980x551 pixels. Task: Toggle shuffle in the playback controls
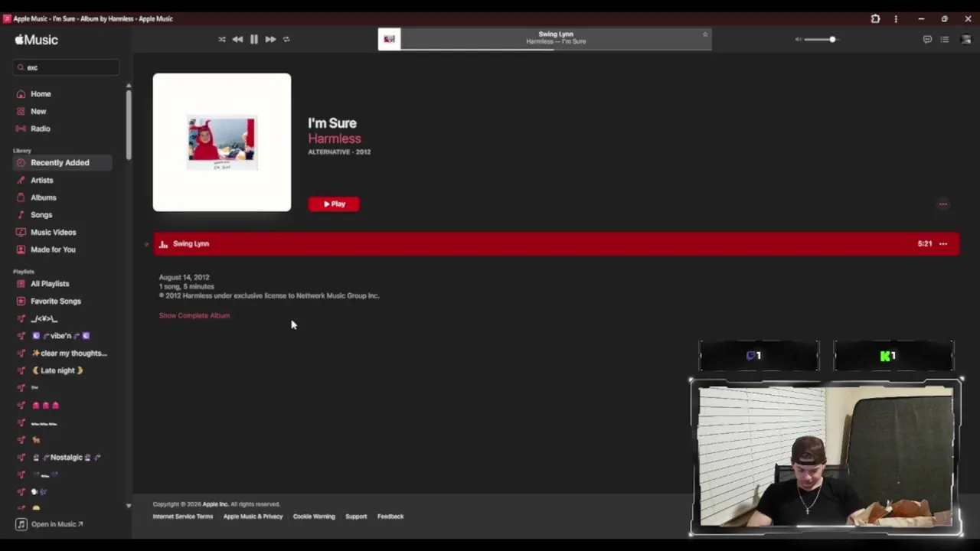tap(222, 39)
